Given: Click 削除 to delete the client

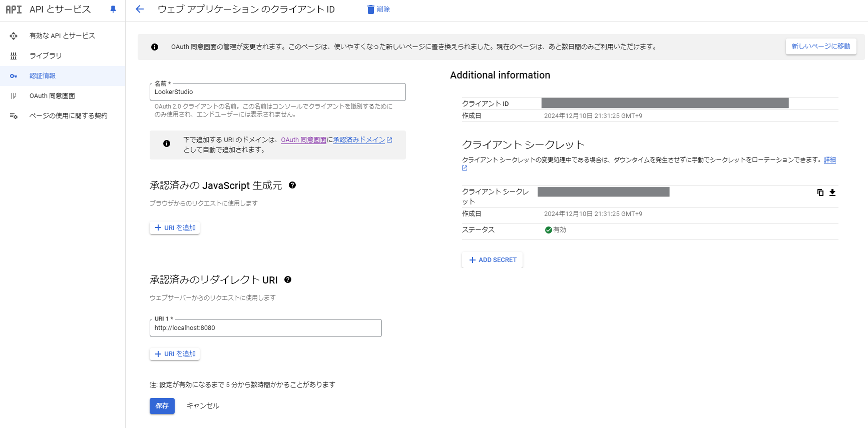Looking at the screenshot, I should tap(378, 9).
